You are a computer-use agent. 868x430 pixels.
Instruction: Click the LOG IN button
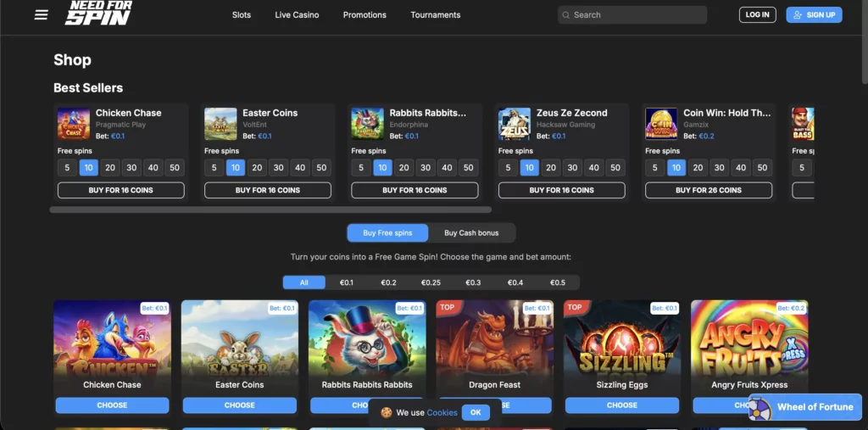click(x=757, y=15)
